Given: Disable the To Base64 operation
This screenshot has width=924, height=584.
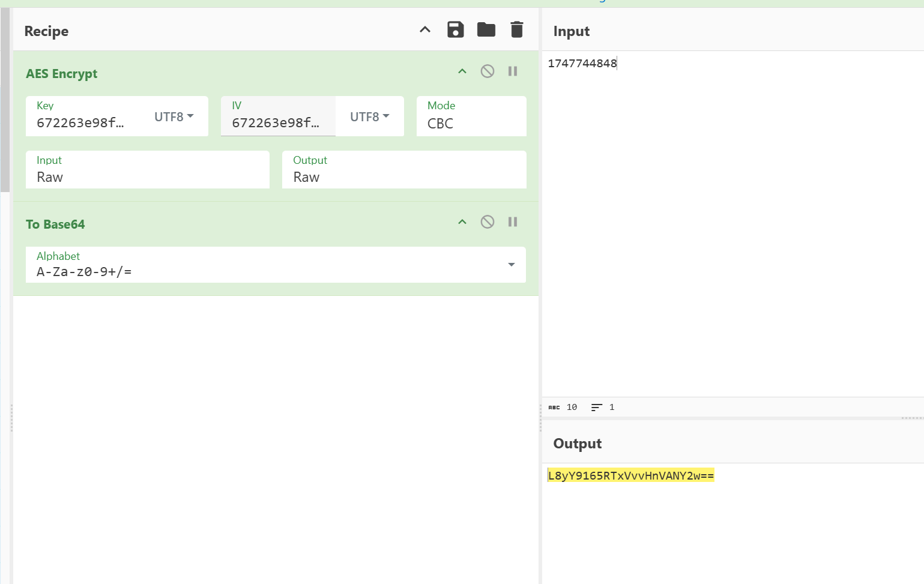Looking at the screenshot, I should [487, 222].
